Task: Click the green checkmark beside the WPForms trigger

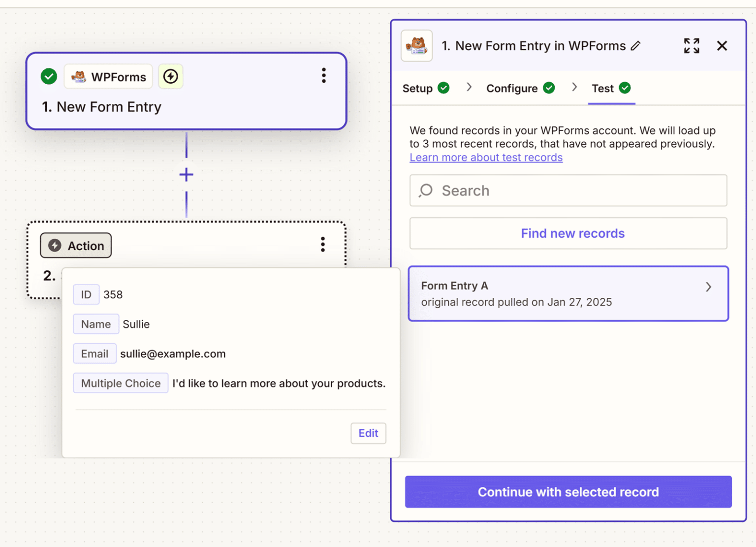Action: [48, 76]
